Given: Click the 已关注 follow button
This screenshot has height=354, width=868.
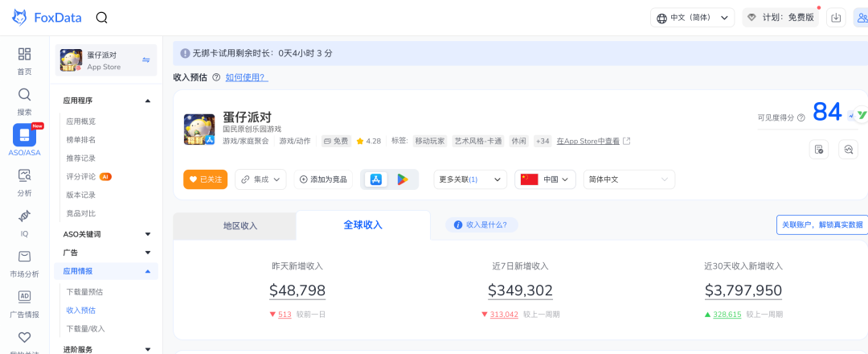Looking at the screenshot, I should point(206,179).
